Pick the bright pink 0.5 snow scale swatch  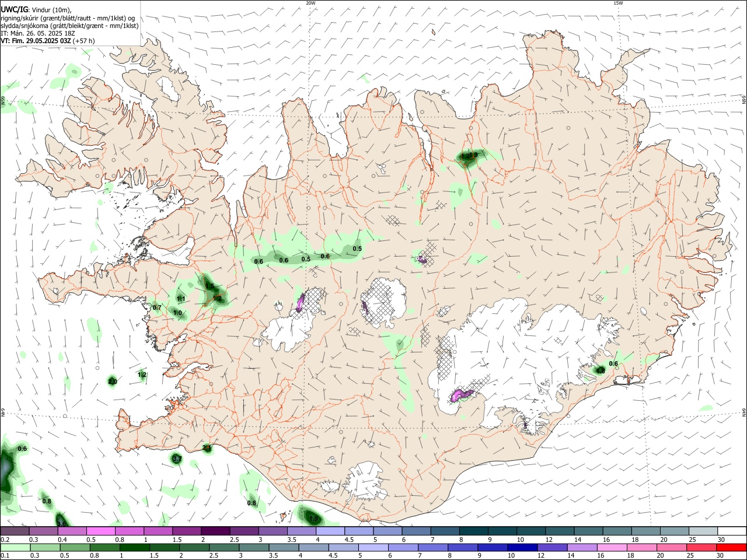(100, 531)
